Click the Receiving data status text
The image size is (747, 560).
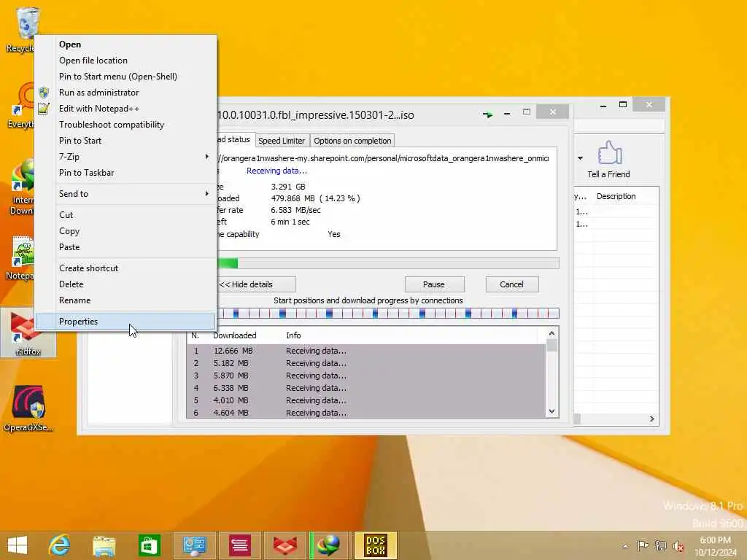[276, 171]
